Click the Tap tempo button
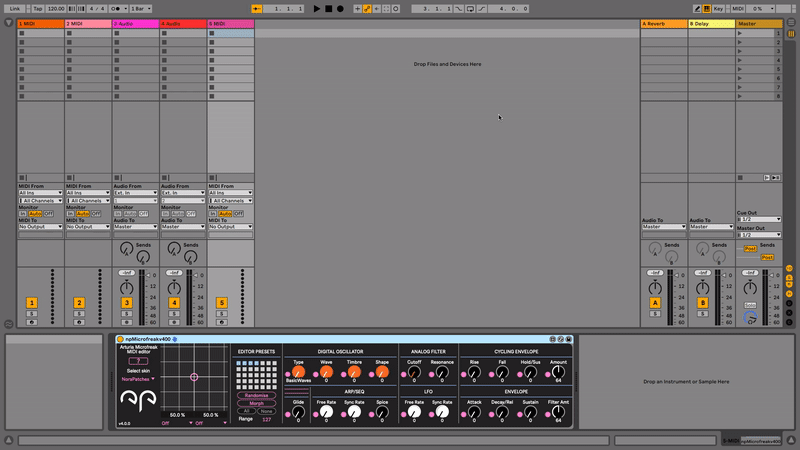 point(37,8)
